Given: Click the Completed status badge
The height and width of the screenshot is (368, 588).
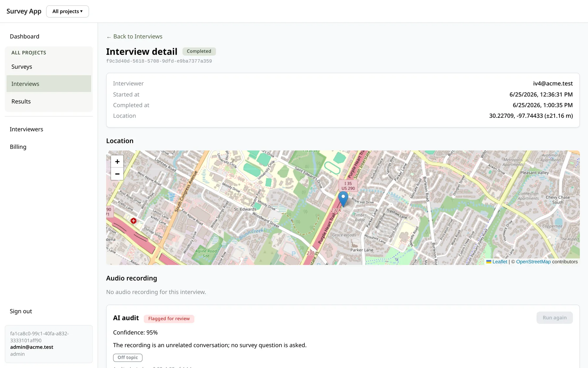Looking at the screenshot, I should [x=199, y=51].
